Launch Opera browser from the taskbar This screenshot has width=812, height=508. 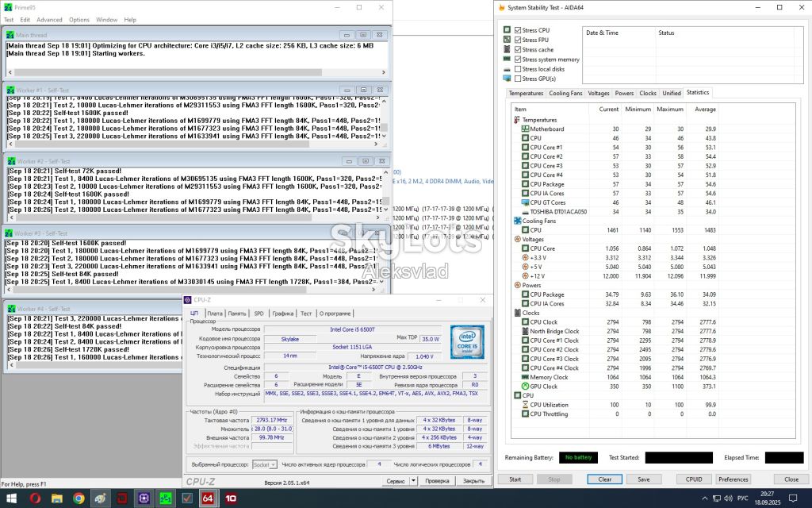(35, 498)
